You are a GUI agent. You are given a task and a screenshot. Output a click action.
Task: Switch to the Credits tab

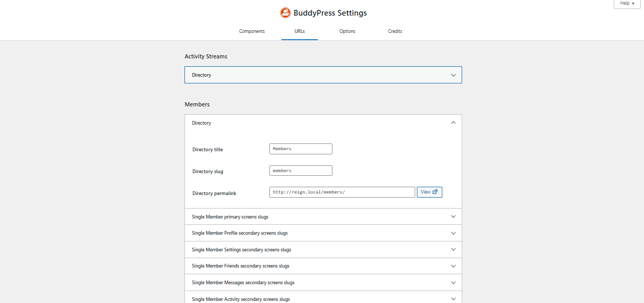(x=395, y=31)
